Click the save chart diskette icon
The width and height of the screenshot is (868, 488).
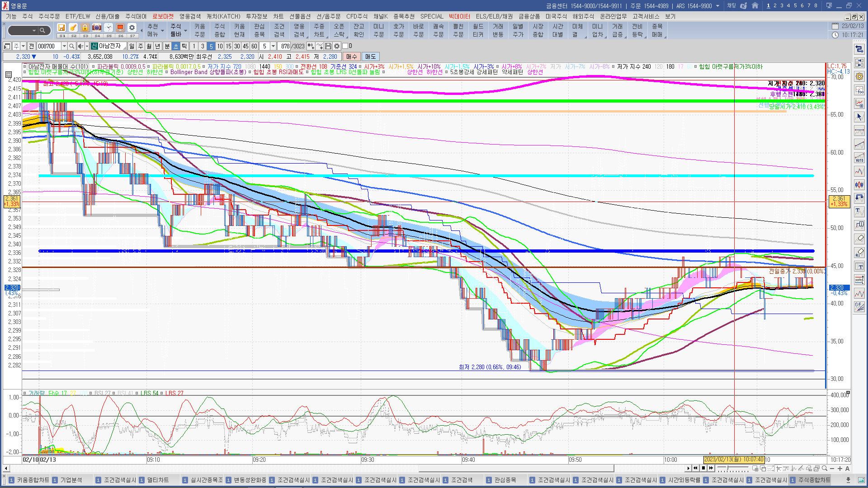coord(328,46)
